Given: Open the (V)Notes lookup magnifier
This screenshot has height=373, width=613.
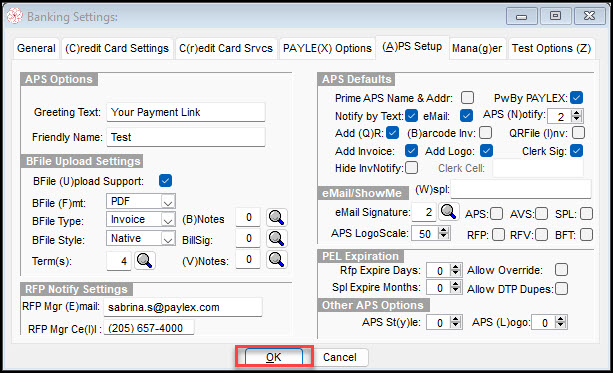Looking at the screenshot, I should (277, 259).
